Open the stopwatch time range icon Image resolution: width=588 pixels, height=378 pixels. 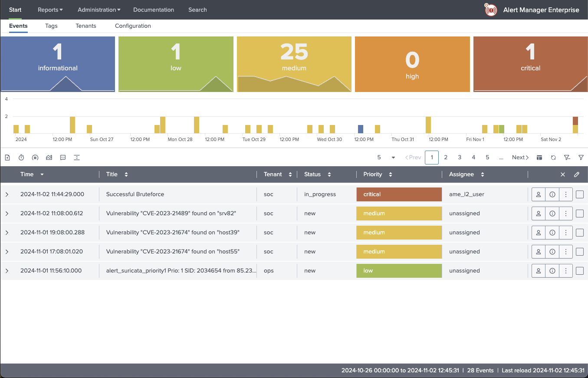[x=21, y=158]
